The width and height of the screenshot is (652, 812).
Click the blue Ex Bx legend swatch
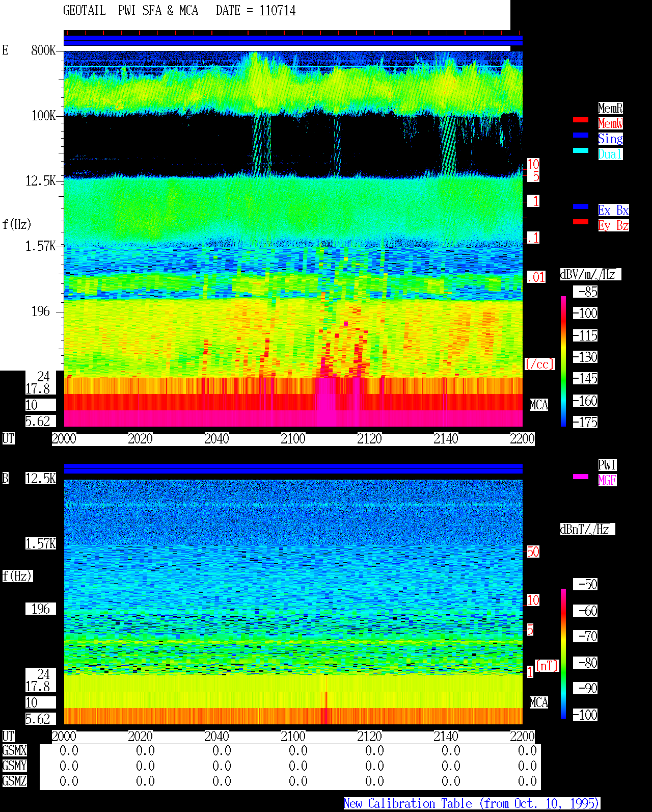[581, 206]
